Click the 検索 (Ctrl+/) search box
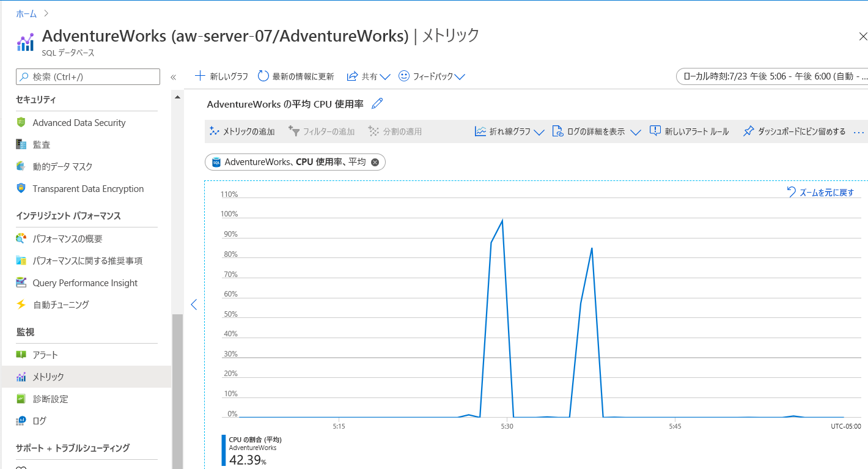This screenshot has height=469, width=868. (x=88, y=76)
